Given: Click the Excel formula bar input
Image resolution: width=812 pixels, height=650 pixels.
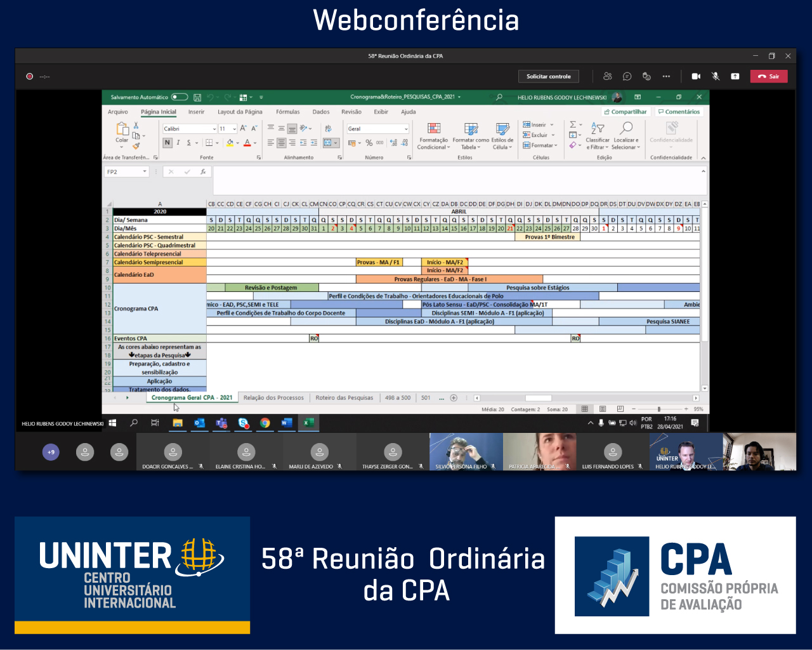Looking at the screenshot, I should coord(457,180).
